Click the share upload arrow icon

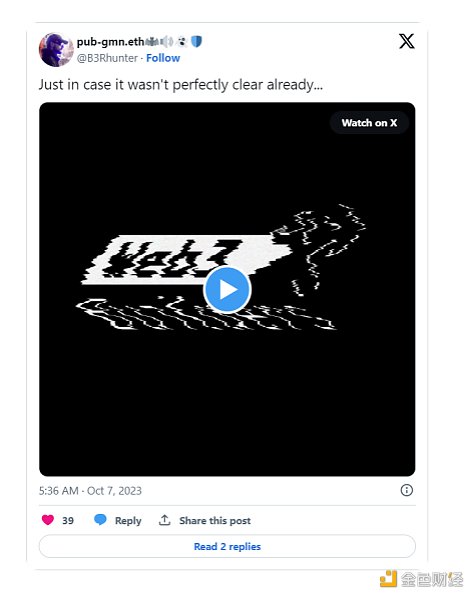164,520
